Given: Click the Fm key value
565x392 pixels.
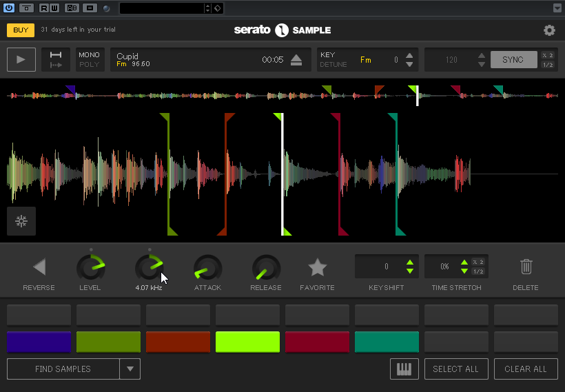Looking at the screenshot, I should (365, 60).
